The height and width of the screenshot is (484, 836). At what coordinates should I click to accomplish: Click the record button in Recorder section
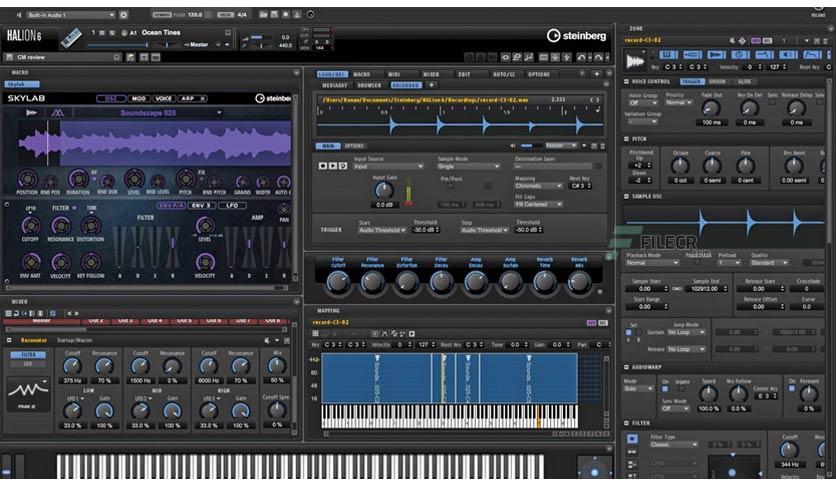323,166
